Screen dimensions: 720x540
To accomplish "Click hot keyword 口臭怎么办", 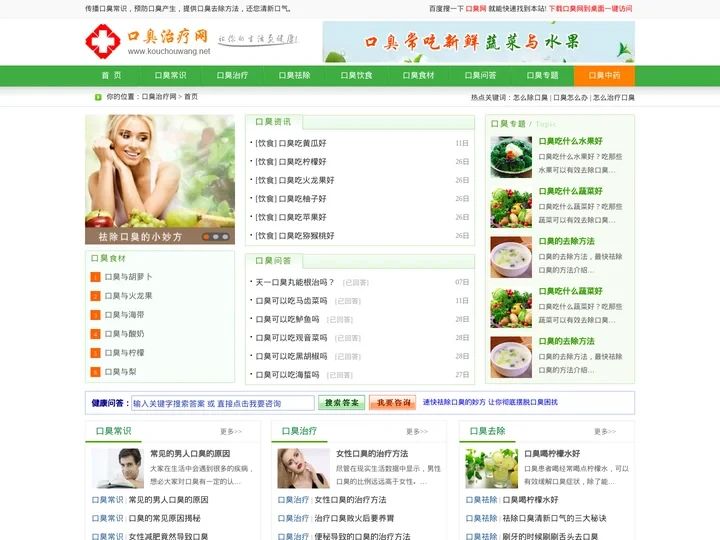I will pyautogui.click(x=570, y=98).
